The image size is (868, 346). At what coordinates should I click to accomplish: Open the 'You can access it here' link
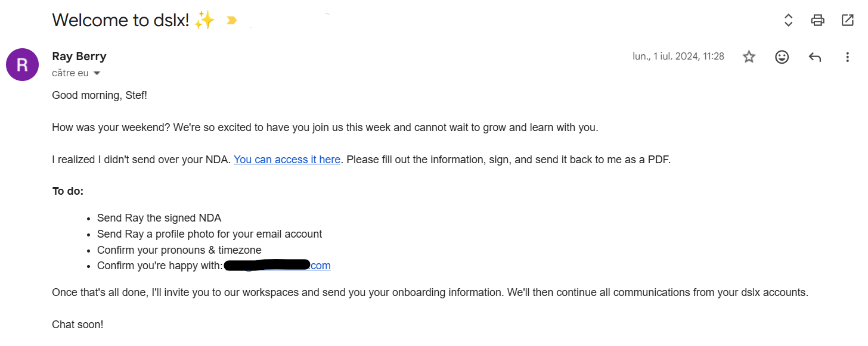(x=287, y=160)
